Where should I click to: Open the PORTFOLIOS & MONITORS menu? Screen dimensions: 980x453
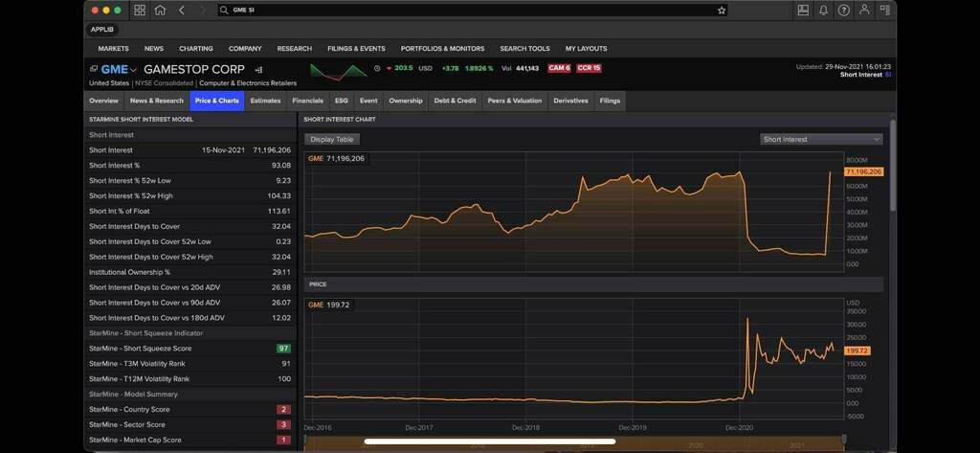point(442,48)
